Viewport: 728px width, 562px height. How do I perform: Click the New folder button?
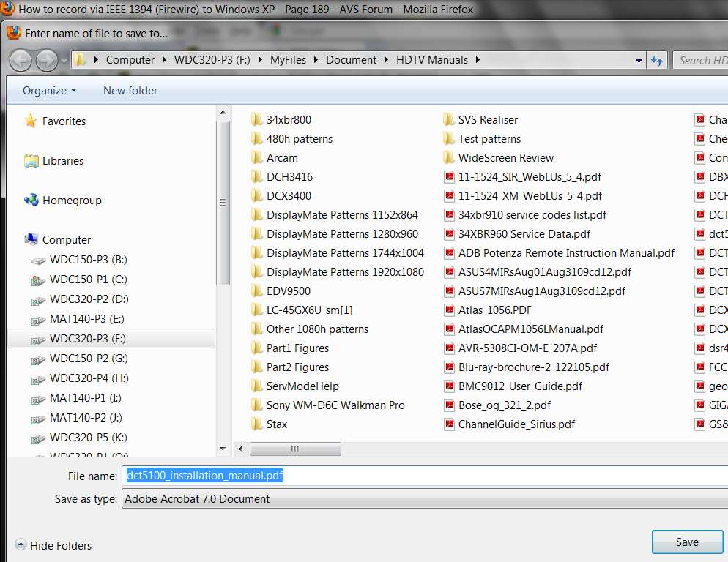tap(130, 91)
